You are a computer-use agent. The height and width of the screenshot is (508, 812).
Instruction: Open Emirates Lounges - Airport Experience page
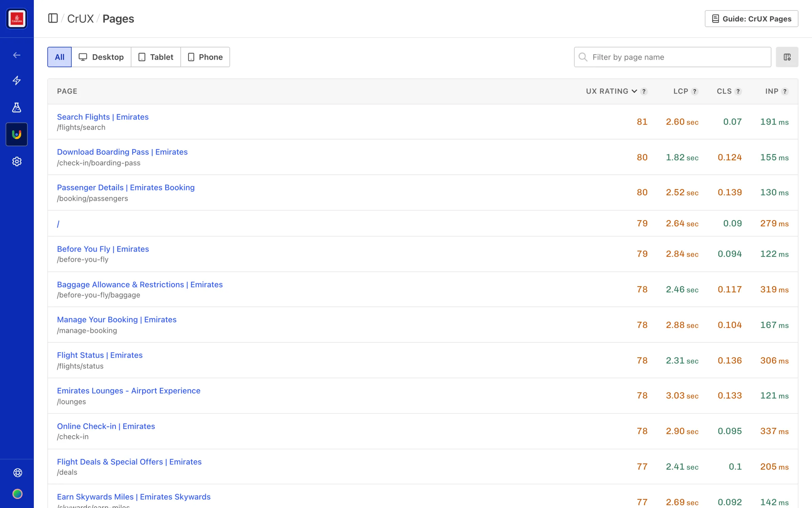click(129, 391)
